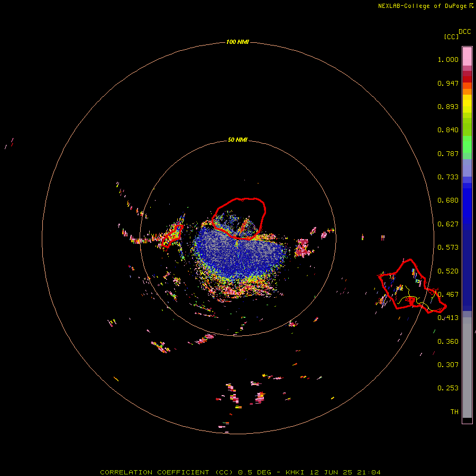476x476 pixels.
Task: Select the 0.520 scale value
Action: 448,271
